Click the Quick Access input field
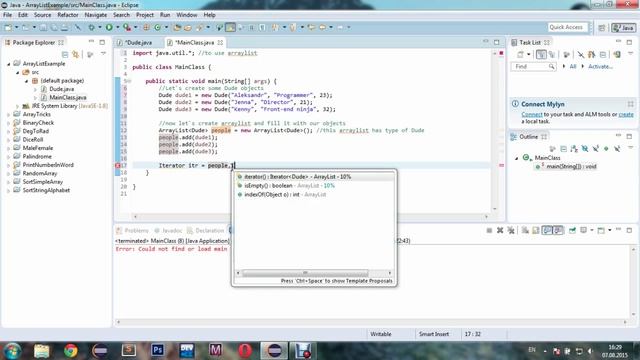The width and height of the screenshot is (640, 360). (x=567, y=27)
